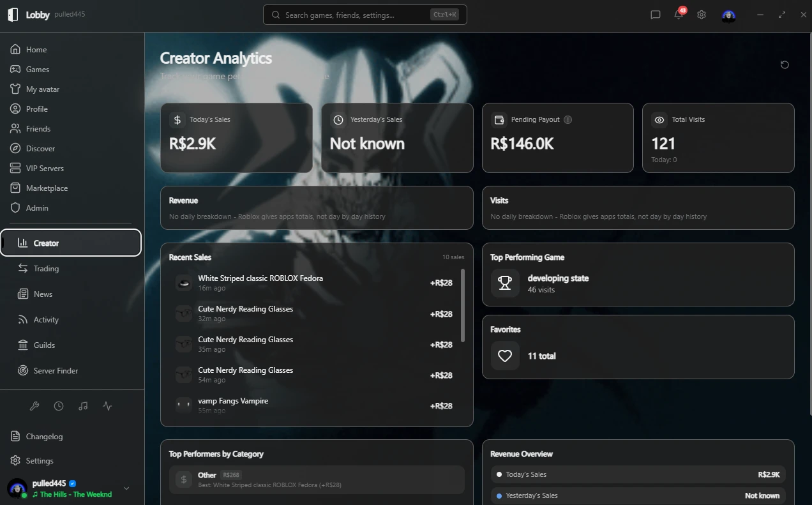
Task: Click the Not known value in Yesterday's Sales card
Action: [x=367, y=144]
